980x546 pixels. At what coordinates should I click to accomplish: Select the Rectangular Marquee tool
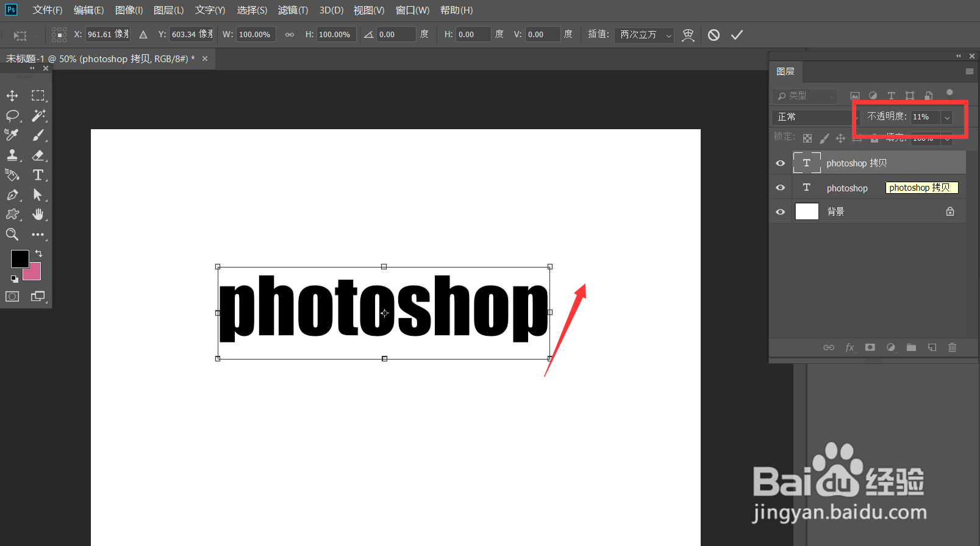38,96
